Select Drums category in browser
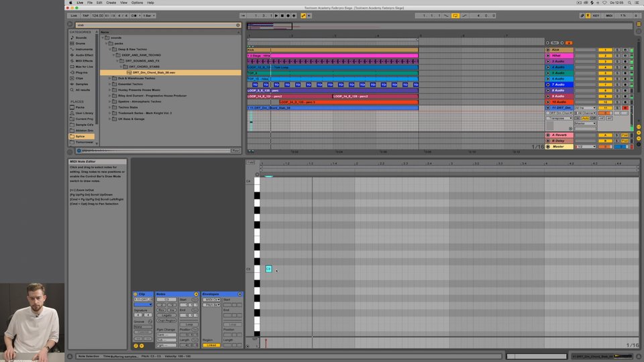The image size is (644, 362). [80, 44]
